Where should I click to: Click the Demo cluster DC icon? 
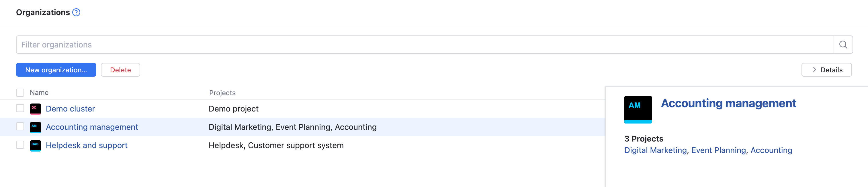[x=35, y=109]
